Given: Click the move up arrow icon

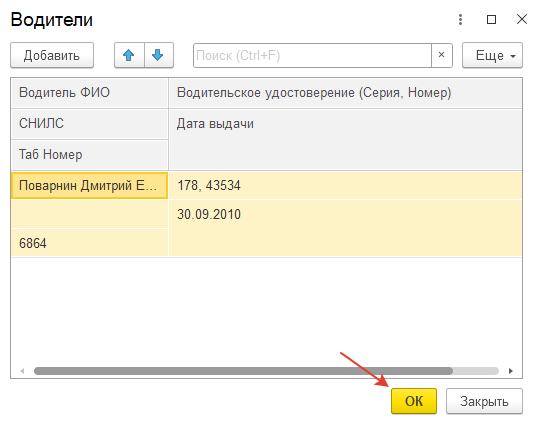Looking at the screenshot, I should (129, 55).
